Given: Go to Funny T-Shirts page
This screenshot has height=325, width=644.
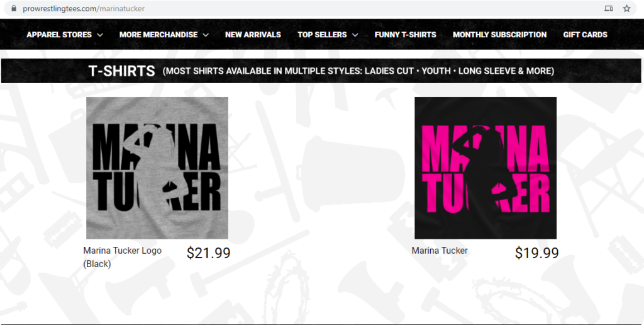Looking at the screenshot, I should pyautogui.click(x=406, y=35).
